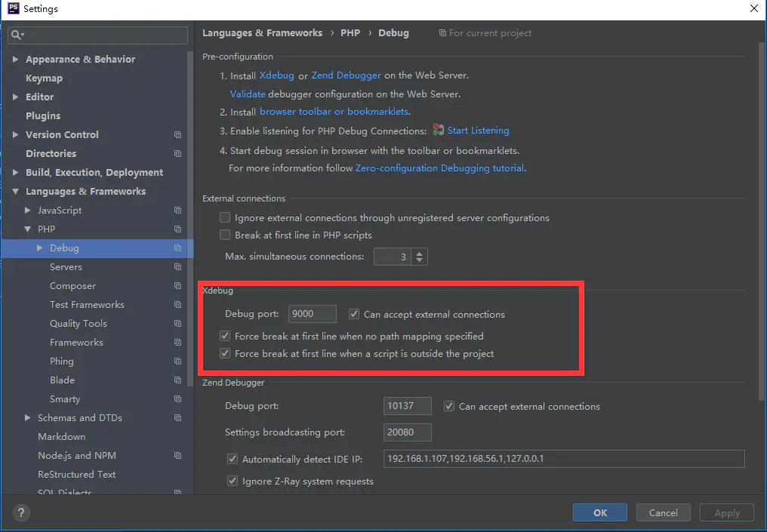The height and width of the screenshot is (532, 767).
Task: Expand the Version Control section
Action: [x=15, y=134]
